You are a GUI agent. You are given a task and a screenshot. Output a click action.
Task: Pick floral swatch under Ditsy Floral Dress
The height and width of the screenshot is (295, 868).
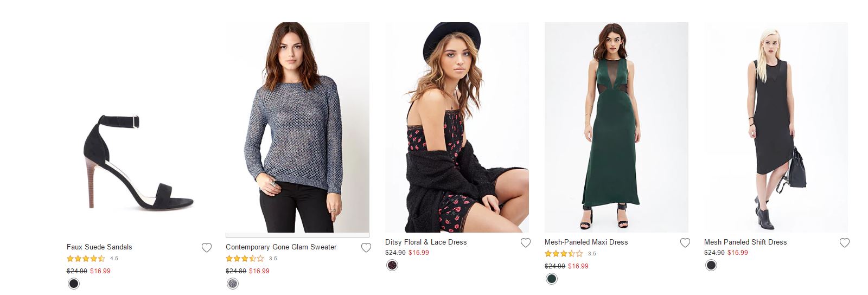click(392, 265)
